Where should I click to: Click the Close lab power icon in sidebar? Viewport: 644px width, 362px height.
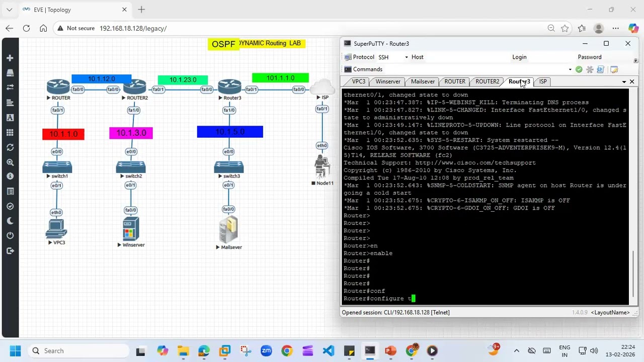click(10, 236)
